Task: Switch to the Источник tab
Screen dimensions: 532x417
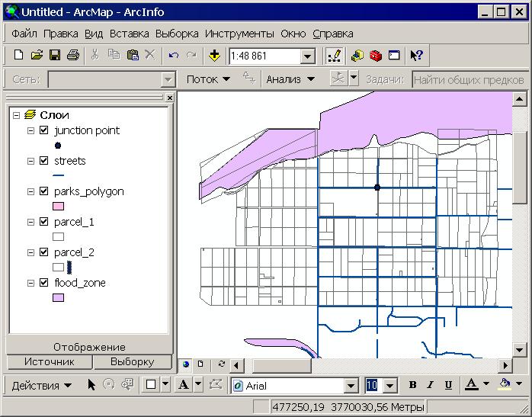Action: 50,361
